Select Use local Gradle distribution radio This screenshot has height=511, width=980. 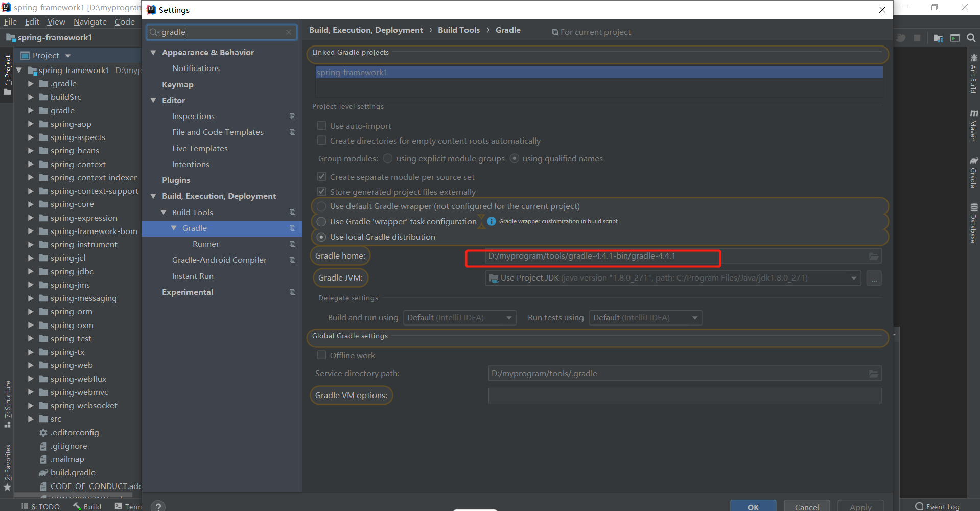[321, 237]
